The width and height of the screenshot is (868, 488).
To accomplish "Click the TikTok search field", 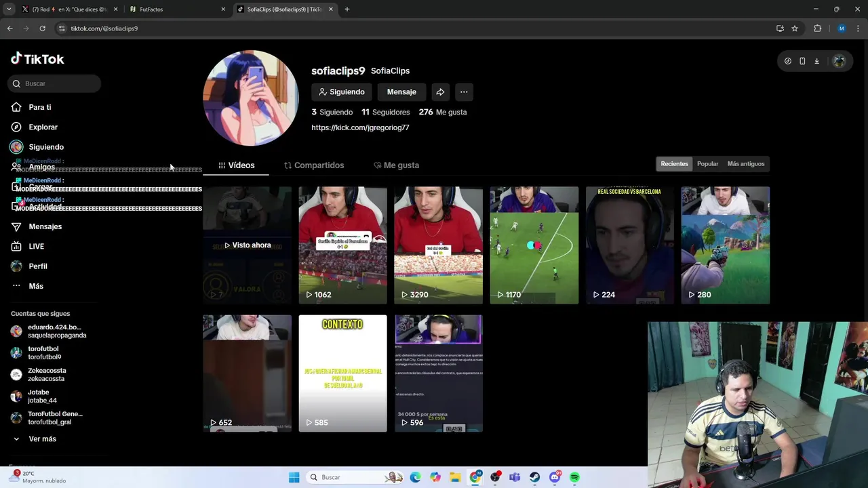I will click(55, 83).
